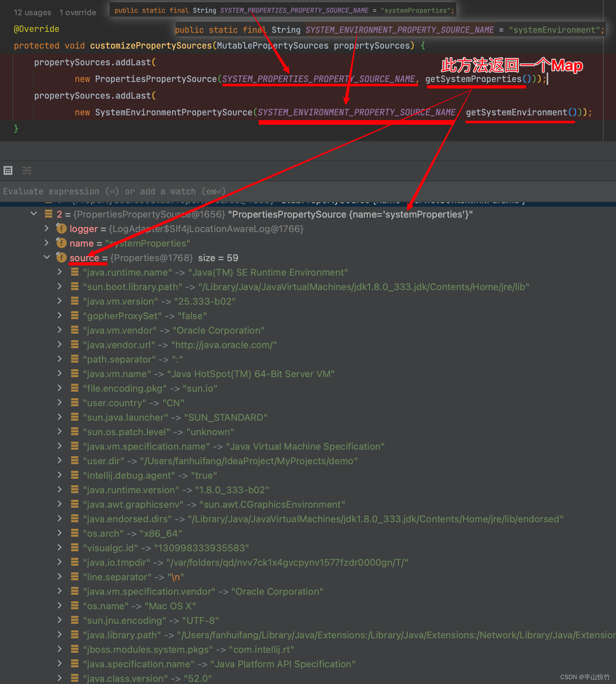
Task: Expand the java.class.version entry
Action: 60,678
